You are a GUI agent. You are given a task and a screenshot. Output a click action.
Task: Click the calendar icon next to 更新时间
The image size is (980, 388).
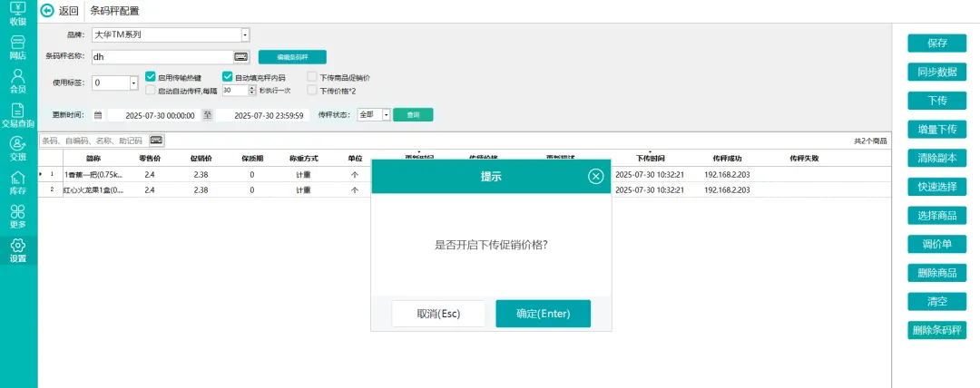point(98,115)
